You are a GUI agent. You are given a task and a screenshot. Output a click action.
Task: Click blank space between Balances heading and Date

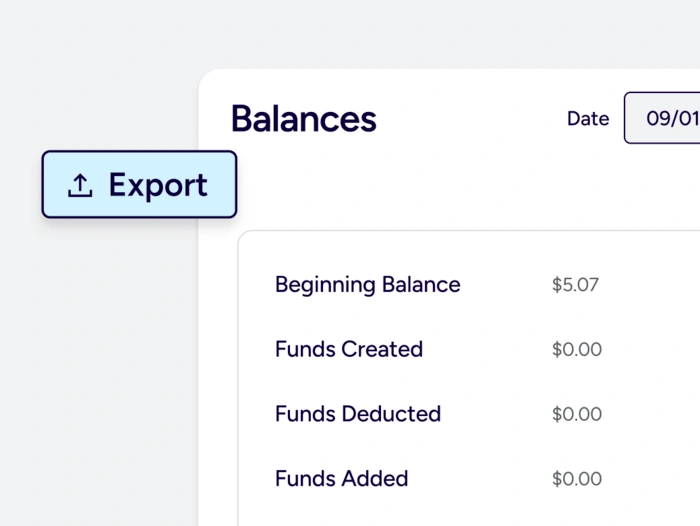[470, 119]
